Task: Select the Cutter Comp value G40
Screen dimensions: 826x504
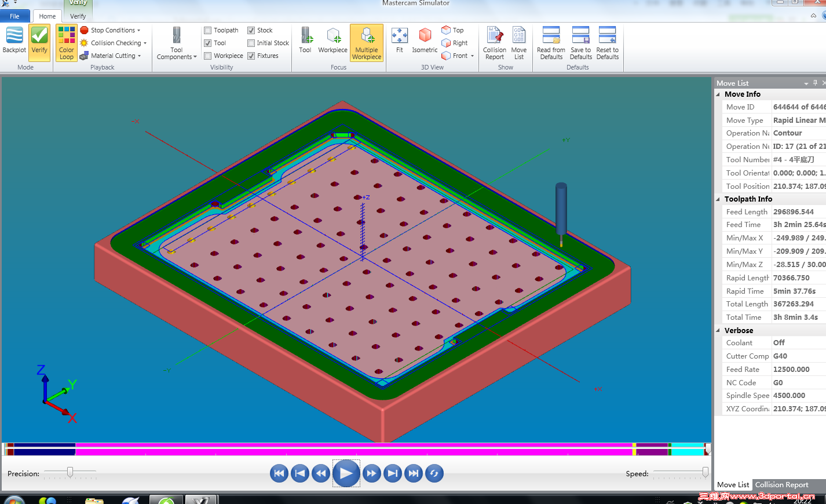Action: tap(799, 356)
